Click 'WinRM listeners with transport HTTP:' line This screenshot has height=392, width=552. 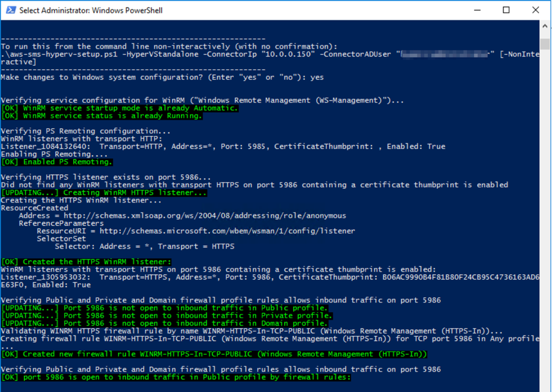click(82, 139)
